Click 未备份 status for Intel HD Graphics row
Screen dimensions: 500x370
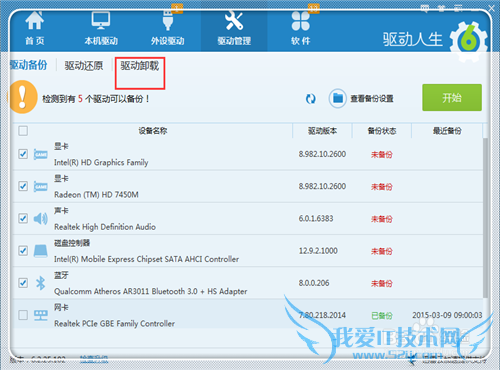click(x=382, y=155)
